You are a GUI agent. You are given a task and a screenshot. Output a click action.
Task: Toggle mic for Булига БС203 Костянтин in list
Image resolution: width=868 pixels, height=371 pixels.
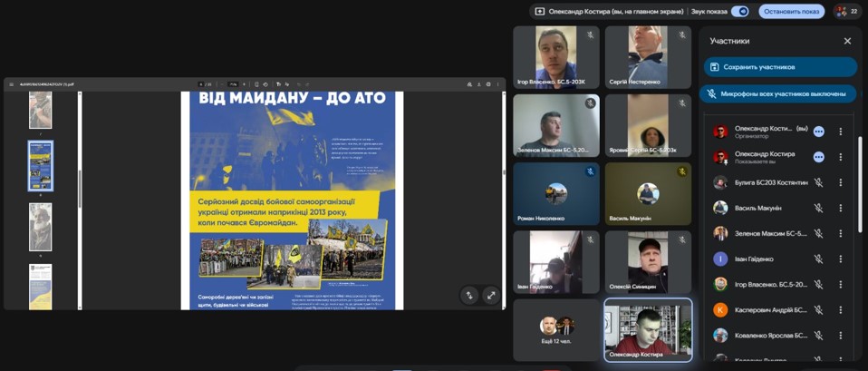point(818,182)
